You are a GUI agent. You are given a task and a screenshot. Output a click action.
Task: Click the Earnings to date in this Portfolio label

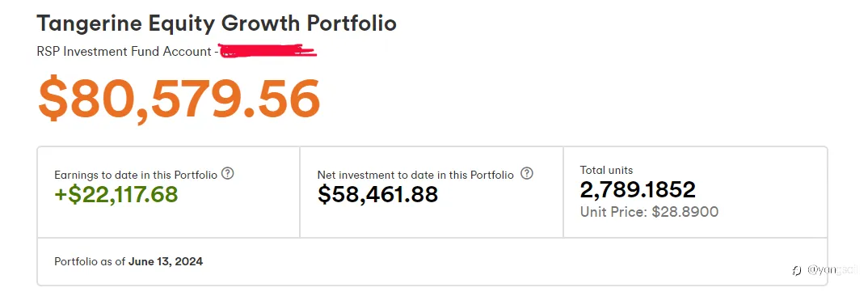pos(136,175)
